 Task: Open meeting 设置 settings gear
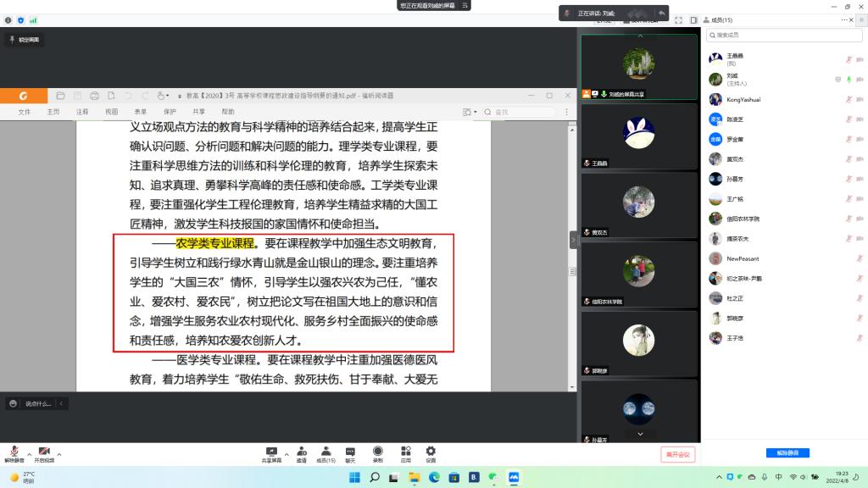[x=431, y=452]
